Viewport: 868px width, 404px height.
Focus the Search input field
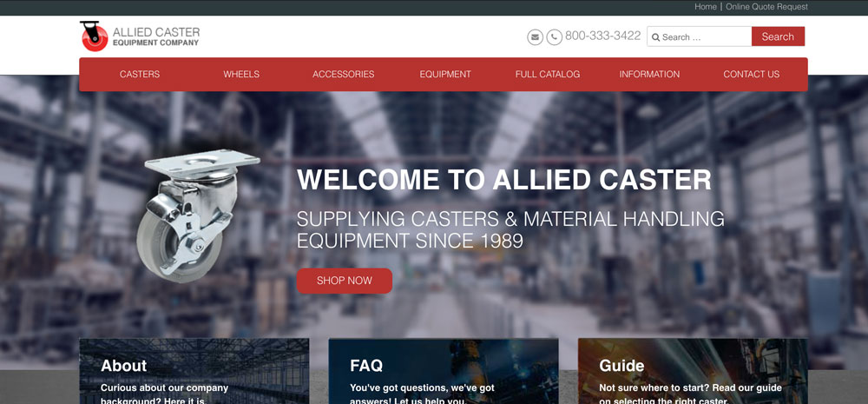[x=699, y=36]
